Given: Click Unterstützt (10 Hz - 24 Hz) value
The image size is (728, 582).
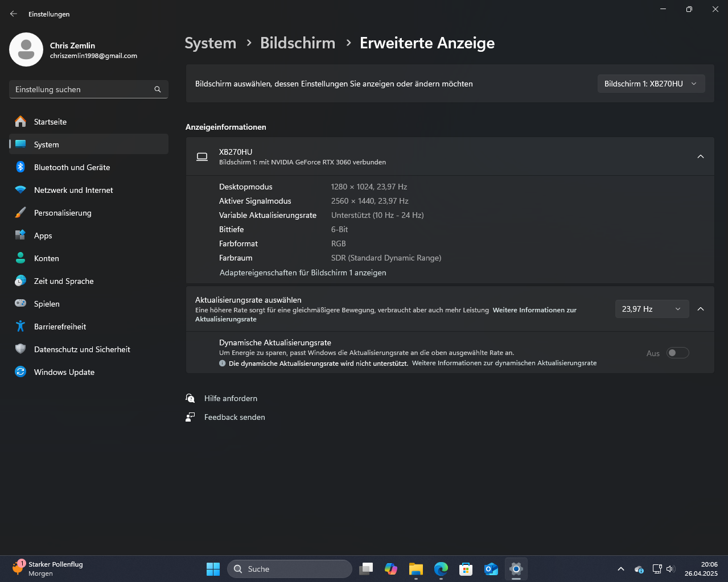Looking at the screenshot, I should pos(377,215).
